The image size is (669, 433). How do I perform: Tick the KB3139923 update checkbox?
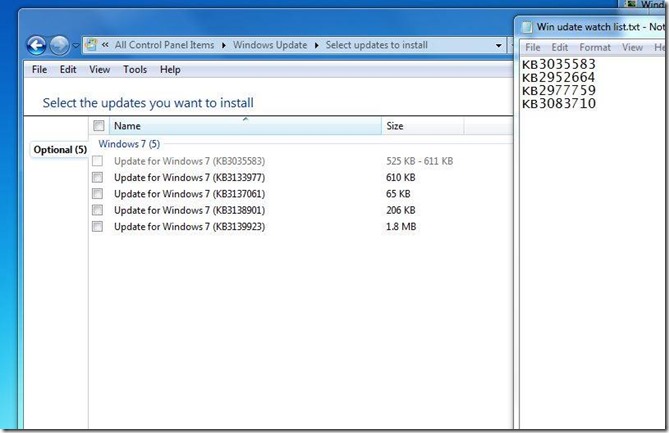tap(98, 227)
